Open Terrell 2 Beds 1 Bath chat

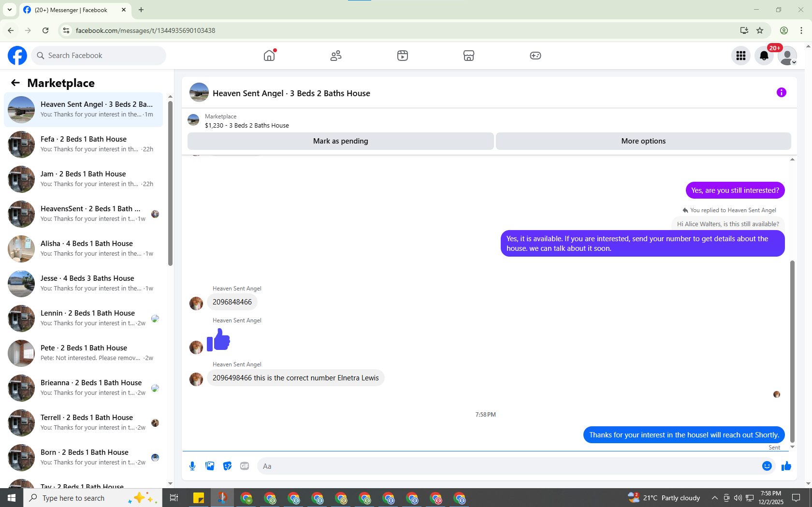click(x=83, y=423)
